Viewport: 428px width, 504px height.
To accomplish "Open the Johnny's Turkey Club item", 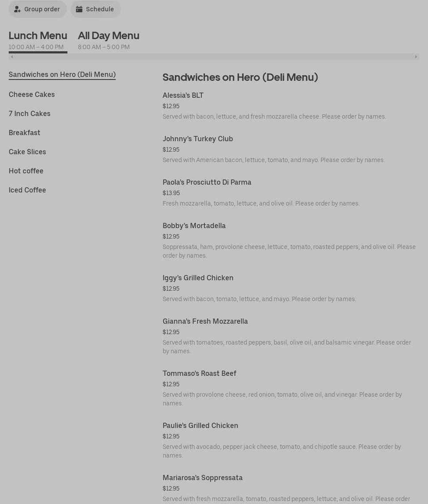I will coord(198,139).
